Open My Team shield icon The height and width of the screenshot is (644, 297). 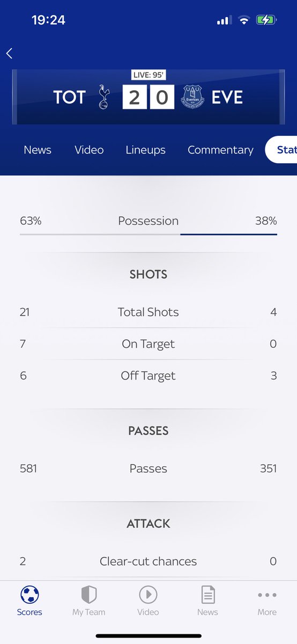88,595
